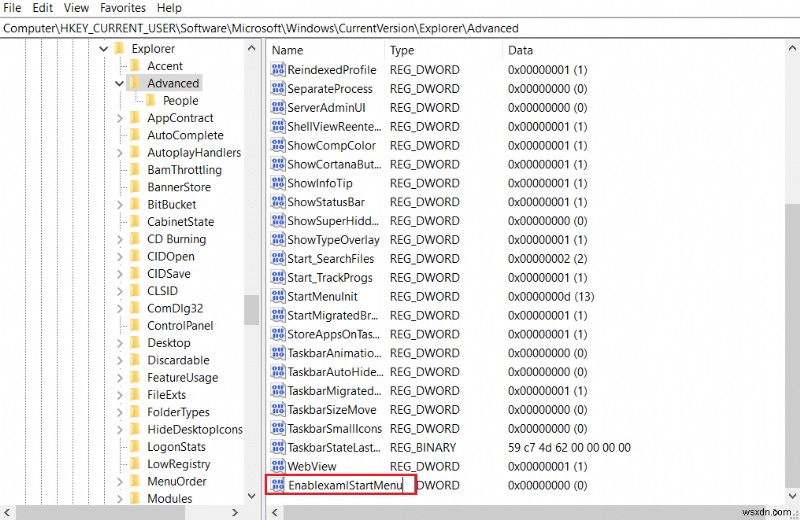Click the ShowInfoTip DWORD icon
The image size is (800, 520).
(278, 183)
